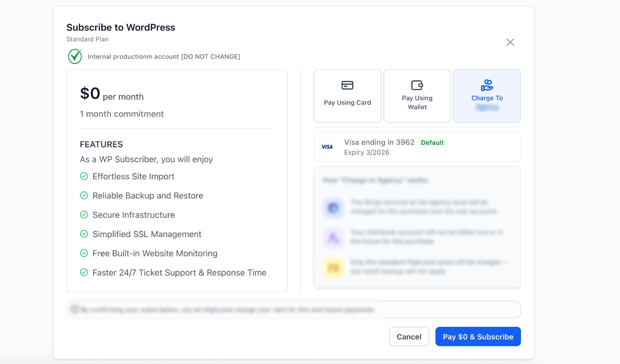Screen dimensions: 620x364
Task: Click check icon beside Reliable Backup and Restore
Action: tap(84, 195)
